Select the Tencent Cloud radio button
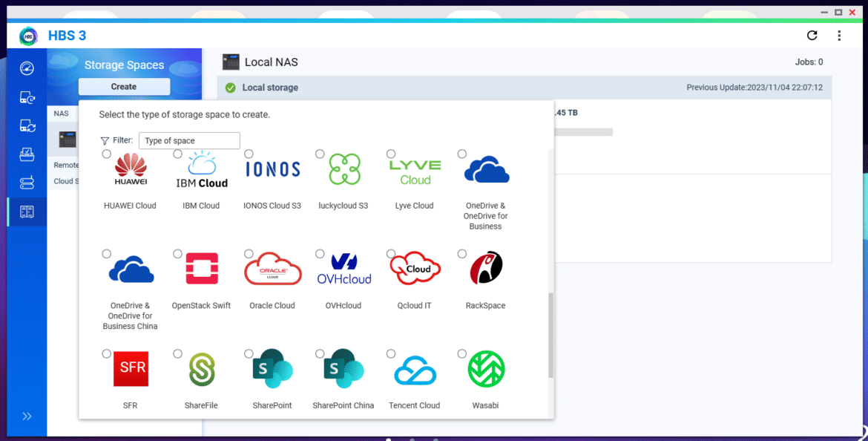The height and width of the screenshot is (441, 868). pyautogui.click(x=391, y=353)
